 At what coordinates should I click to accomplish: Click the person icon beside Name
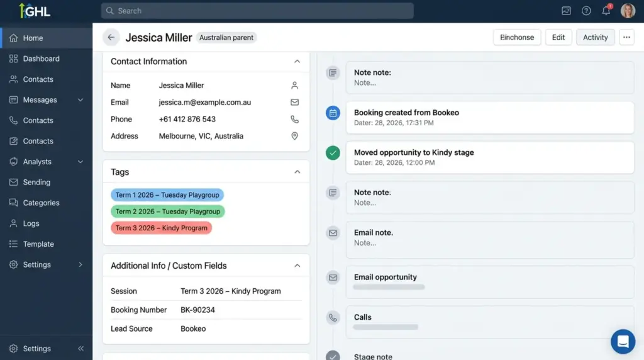[x=294, y=86]
